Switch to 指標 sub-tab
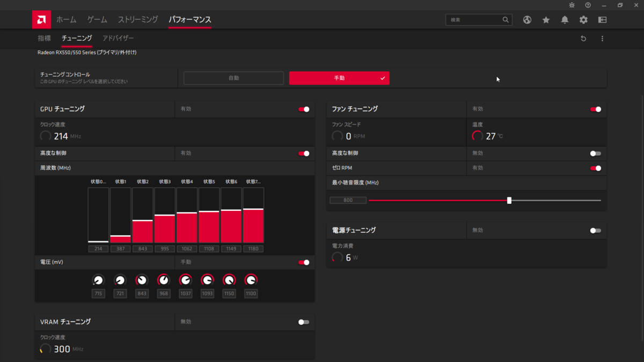This screenshot has height=362, width=644. tap(45, 39)
